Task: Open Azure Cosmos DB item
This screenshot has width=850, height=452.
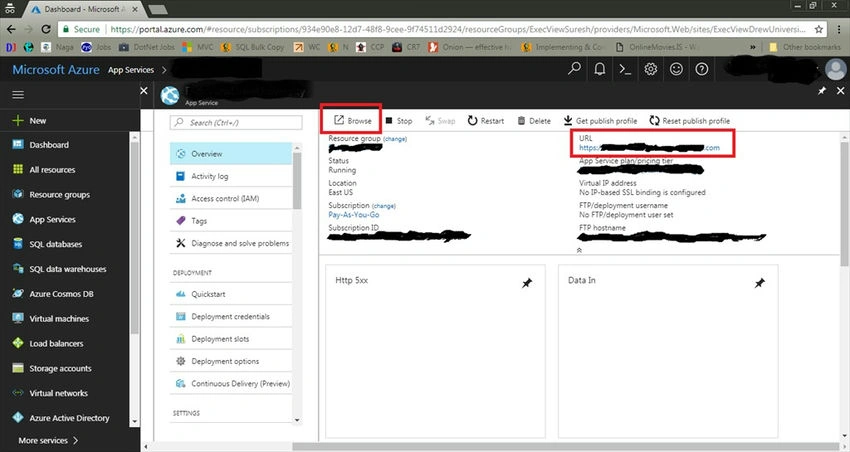Action: 53,294
